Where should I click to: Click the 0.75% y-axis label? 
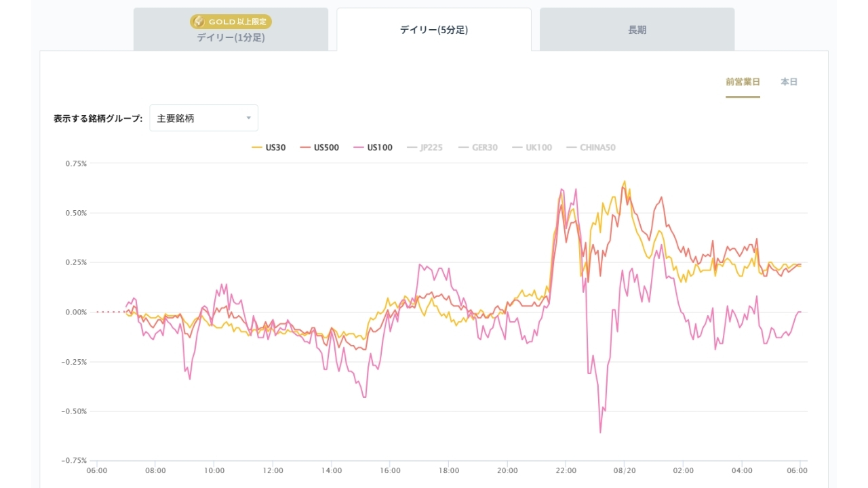[x=76, y=163]
